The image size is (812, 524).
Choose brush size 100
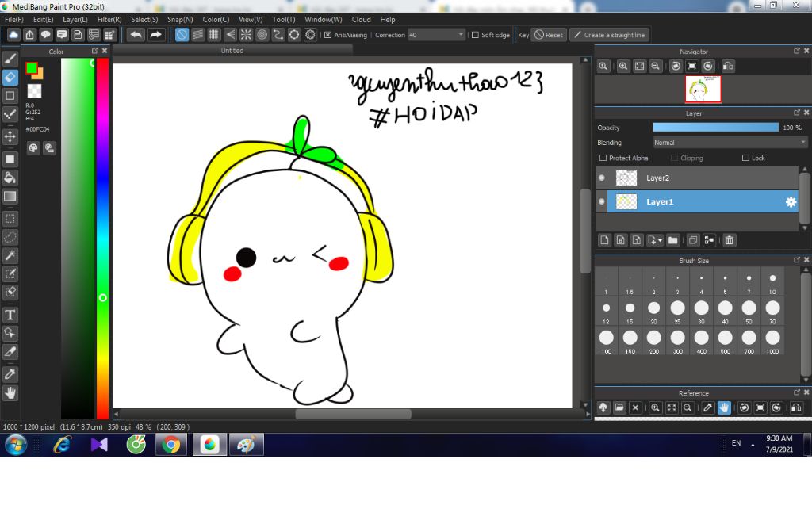tap(606, 341)
